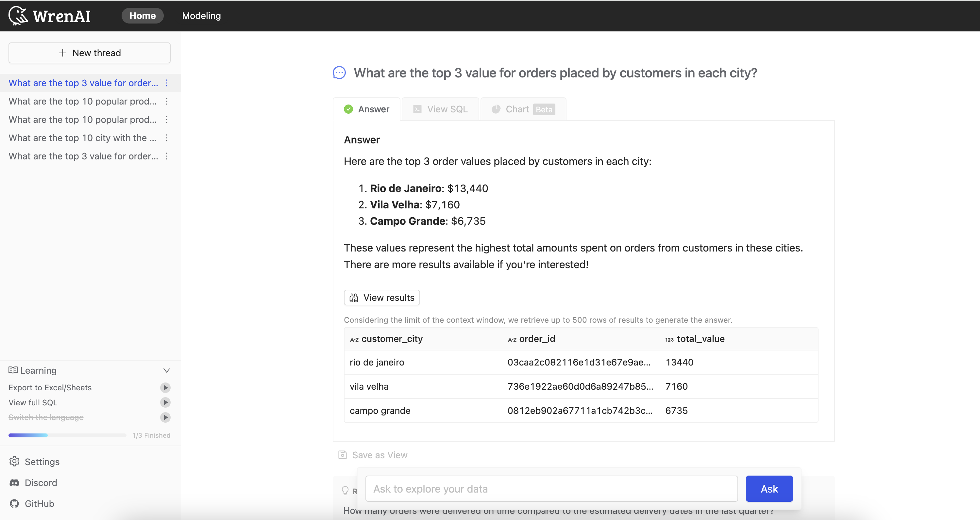Click the 123 number type icon beside total_value

pyautogui.click(x=669, y=339)
